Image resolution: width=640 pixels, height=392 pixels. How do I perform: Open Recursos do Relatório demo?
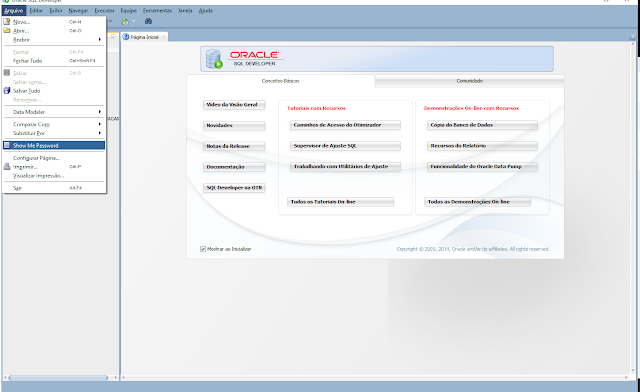[482, 146]
